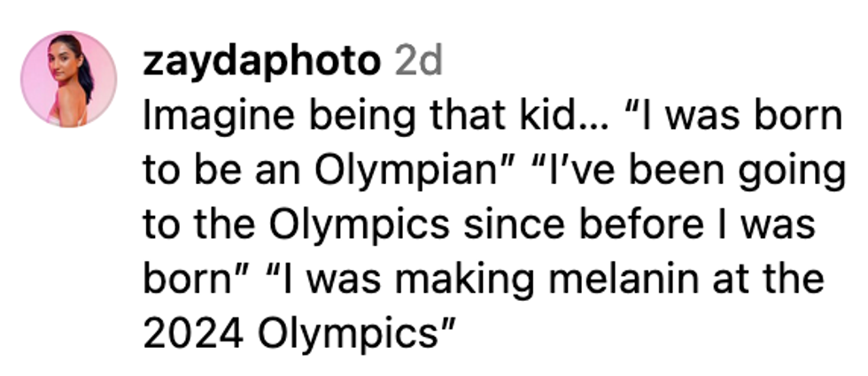Viewport: 868px width, 376px height.
Task: Click the word "born" starting the fourth line
Action: coord(185,281)
